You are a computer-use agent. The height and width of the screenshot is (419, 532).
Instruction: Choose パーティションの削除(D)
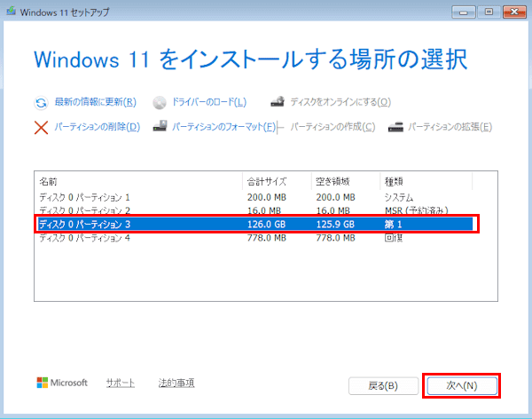(98, 127)
